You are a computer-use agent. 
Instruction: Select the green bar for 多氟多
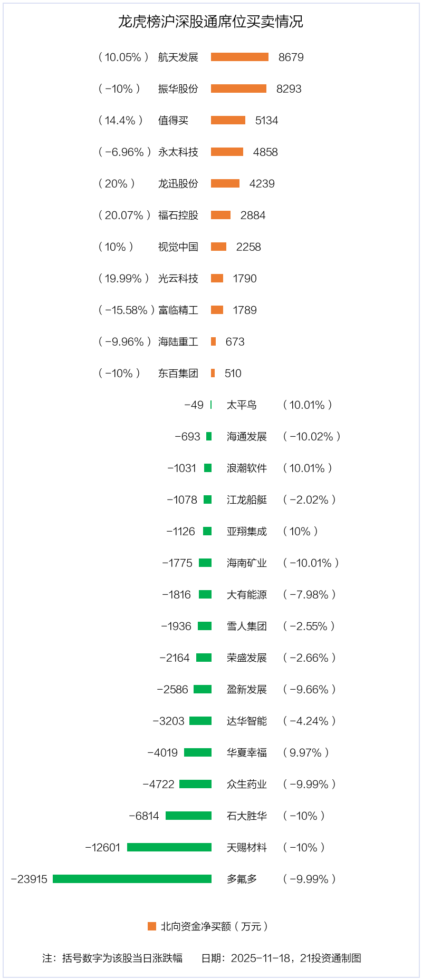tap(132, 879)
